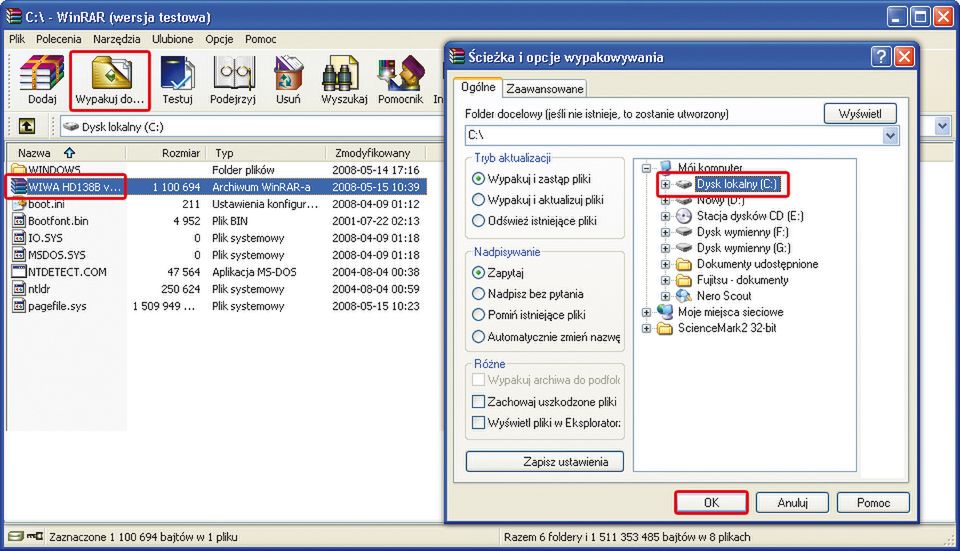Select Nadpisz bez pytania option
This screenshot has width=960, height=551.
tap(479, 294)
